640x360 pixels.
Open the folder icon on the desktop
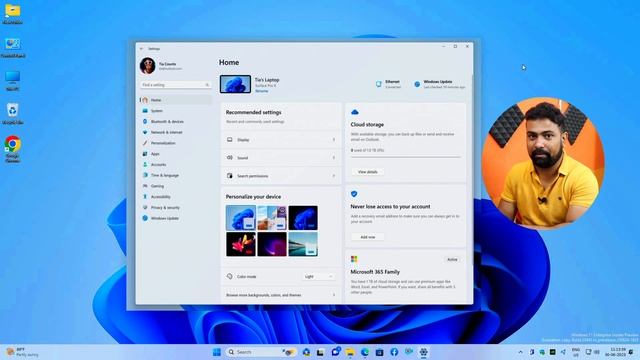pos(13,13)
